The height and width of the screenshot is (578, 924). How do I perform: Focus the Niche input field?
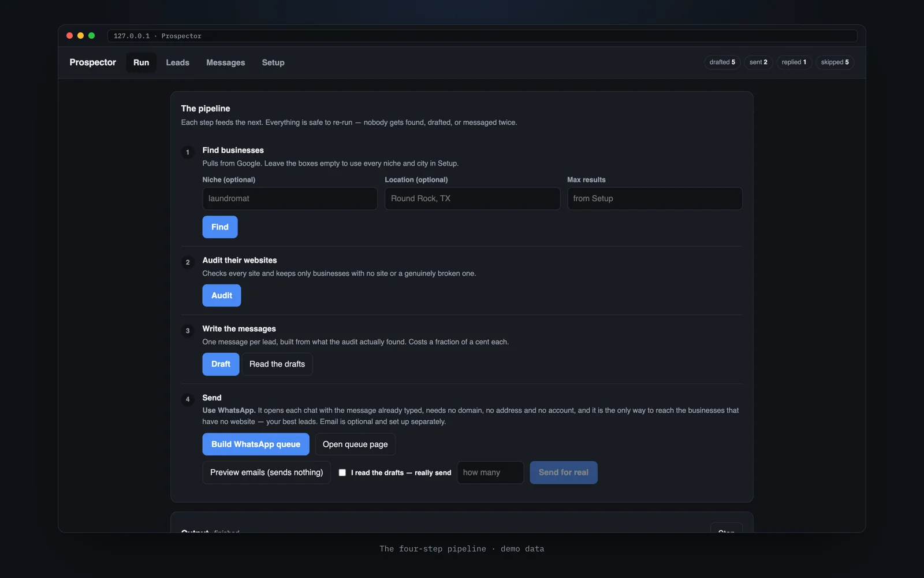coord(290,198)
